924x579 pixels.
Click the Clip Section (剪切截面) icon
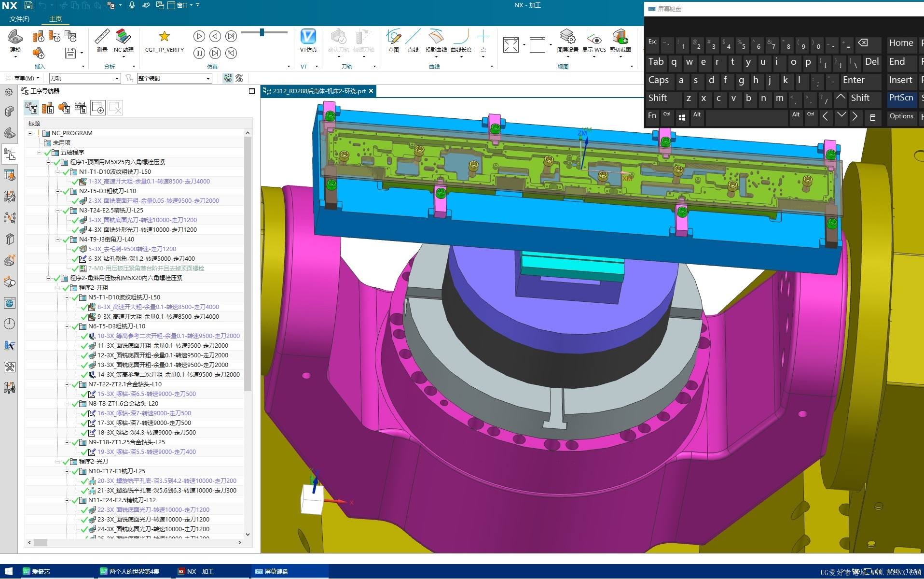(x=620, y=37)
